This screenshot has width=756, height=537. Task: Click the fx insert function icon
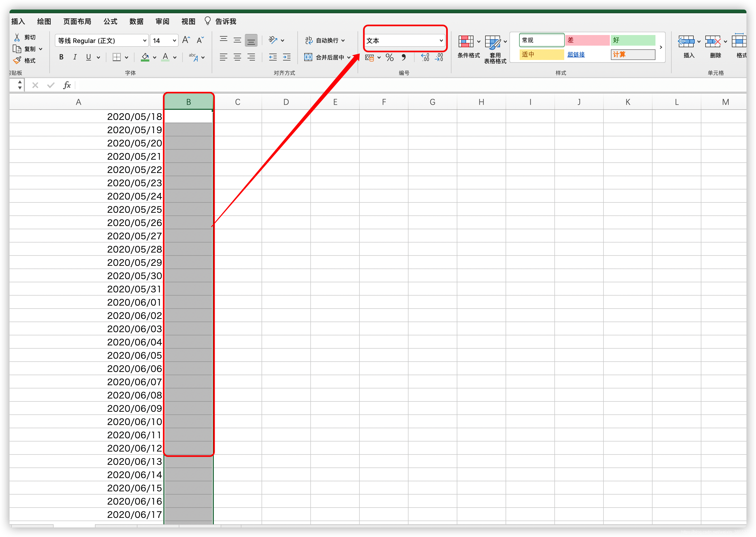pyautogui.click(x=67, y=85)
